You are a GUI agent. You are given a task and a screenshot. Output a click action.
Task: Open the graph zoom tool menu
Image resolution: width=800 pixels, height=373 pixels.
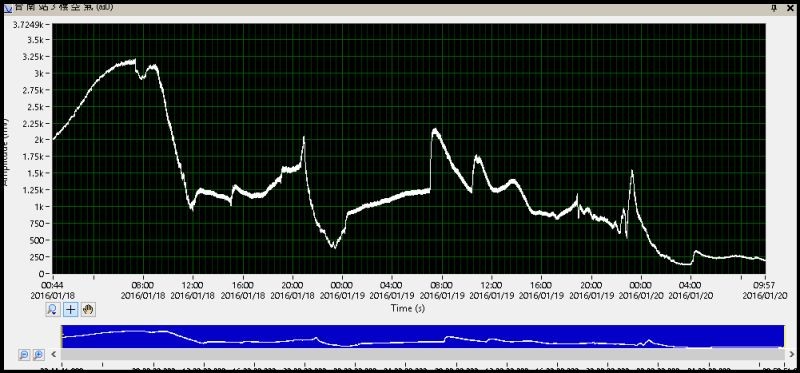[52, 309]
